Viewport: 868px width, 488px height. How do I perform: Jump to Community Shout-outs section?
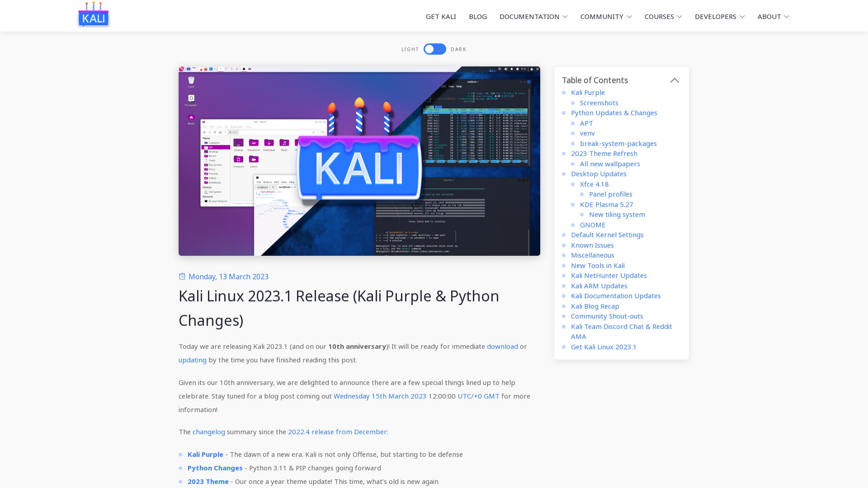click(x=607, y=316)
